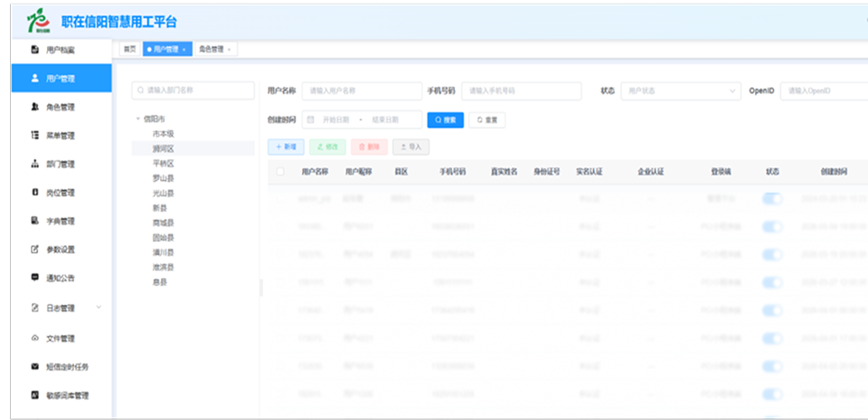868x420 pixels.
Task: Select all rows via header checkbox
Action: [280, 172]
